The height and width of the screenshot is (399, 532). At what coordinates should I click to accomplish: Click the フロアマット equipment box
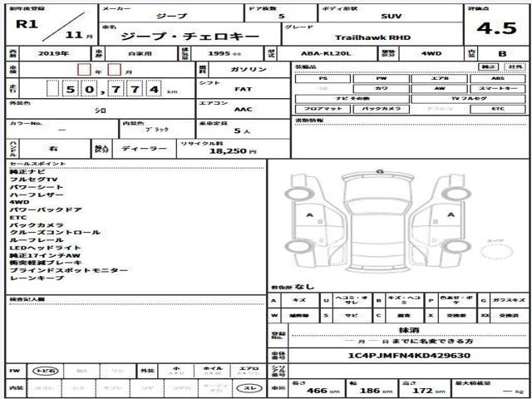coord(323,109)
